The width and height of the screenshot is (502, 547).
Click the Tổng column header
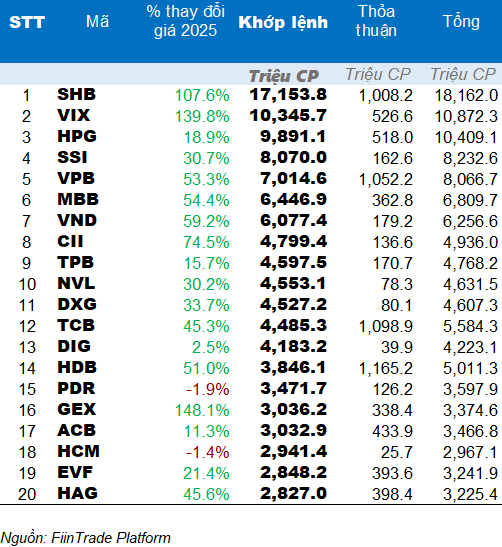pos(462,22)
